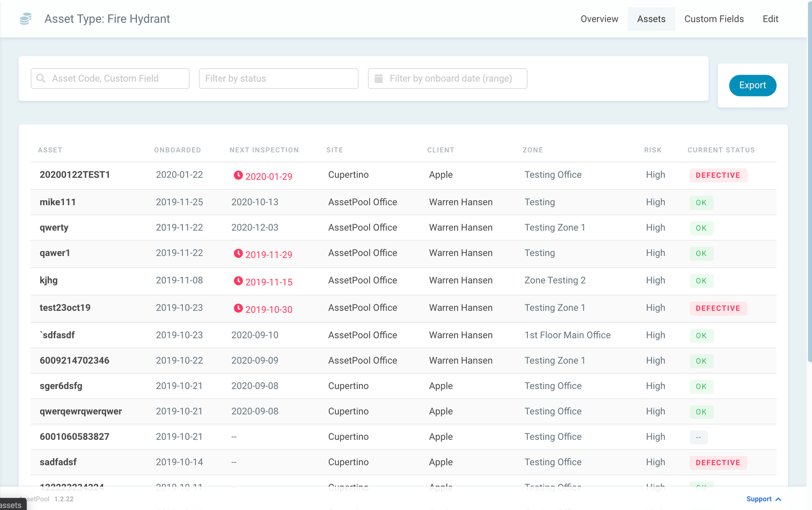
Task: Click Cupertino site in 20200122TEST1 row
Action: click(x=348, y=175)
